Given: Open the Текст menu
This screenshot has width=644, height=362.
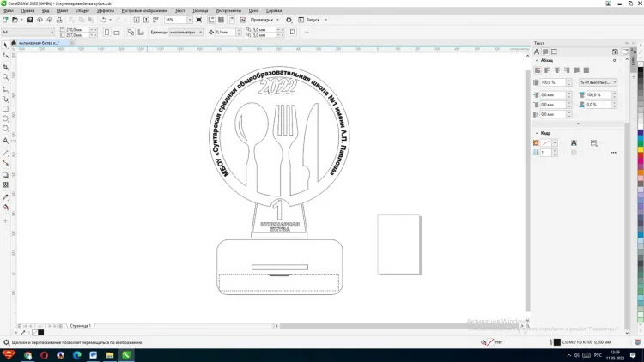Looking at the screenshot, I should tap(180, 10).
